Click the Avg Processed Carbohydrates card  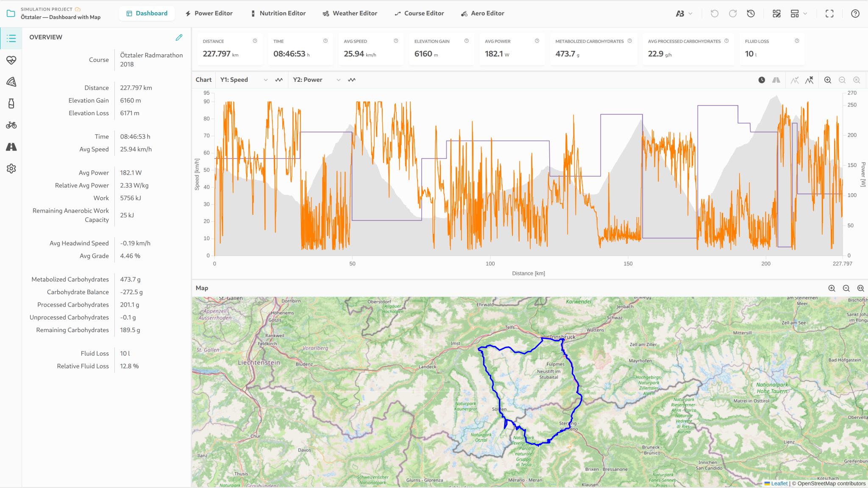(x=688, y=49)
